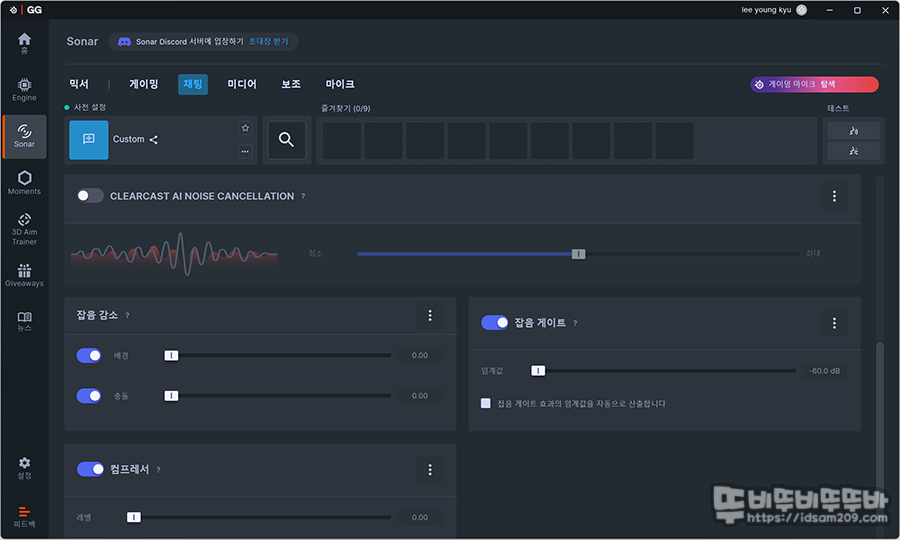Open 3D Aim Trainer
This screenshot has height=540, width=900.
point(24,230)
